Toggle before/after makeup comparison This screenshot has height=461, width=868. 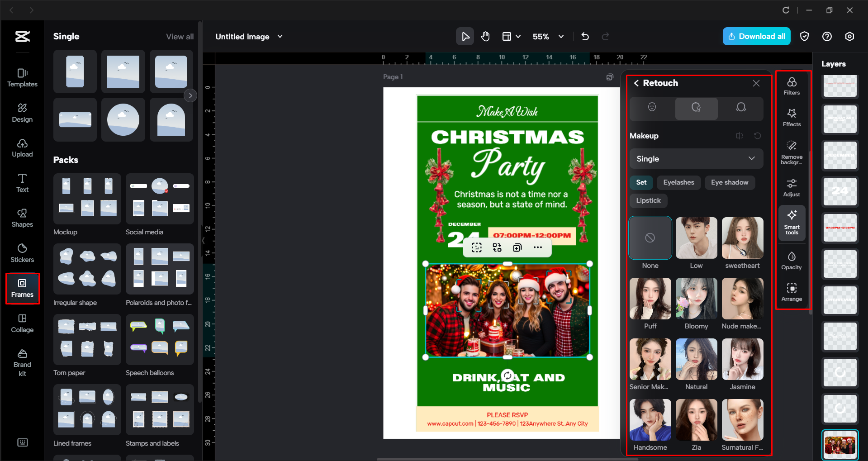[740, 136]
